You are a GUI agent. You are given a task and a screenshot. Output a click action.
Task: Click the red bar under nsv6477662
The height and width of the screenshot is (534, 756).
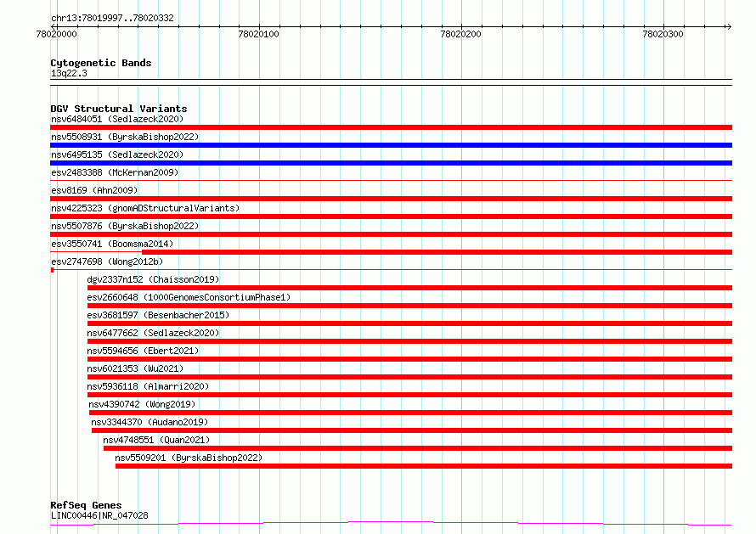(409, 341)
